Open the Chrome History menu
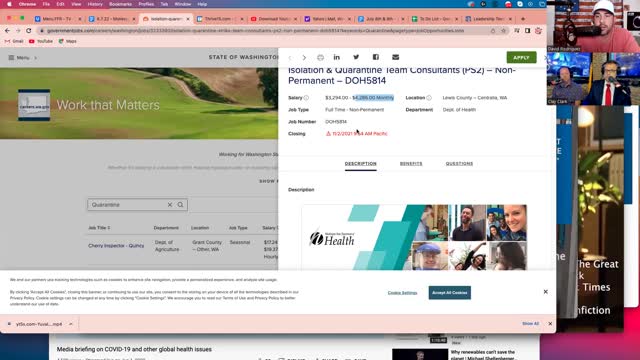This screenshot has height=360, width=640. coord(95,4)
